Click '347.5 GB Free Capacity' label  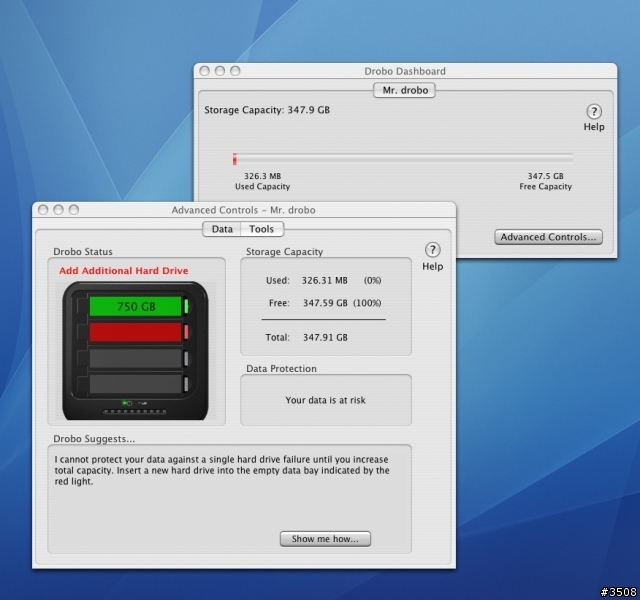coord(545,181)
